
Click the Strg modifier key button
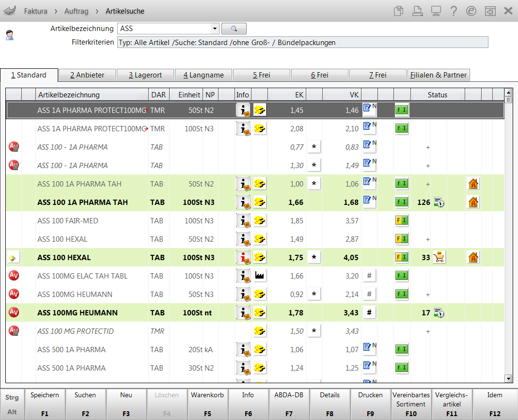tap(12, 397)
